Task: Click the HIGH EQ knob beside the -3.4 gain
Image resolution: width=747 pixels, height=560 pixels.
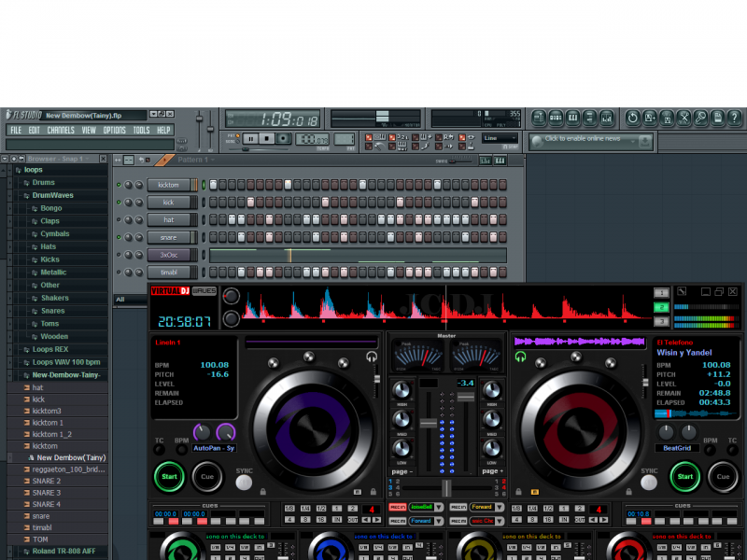Action: (492, 390)
